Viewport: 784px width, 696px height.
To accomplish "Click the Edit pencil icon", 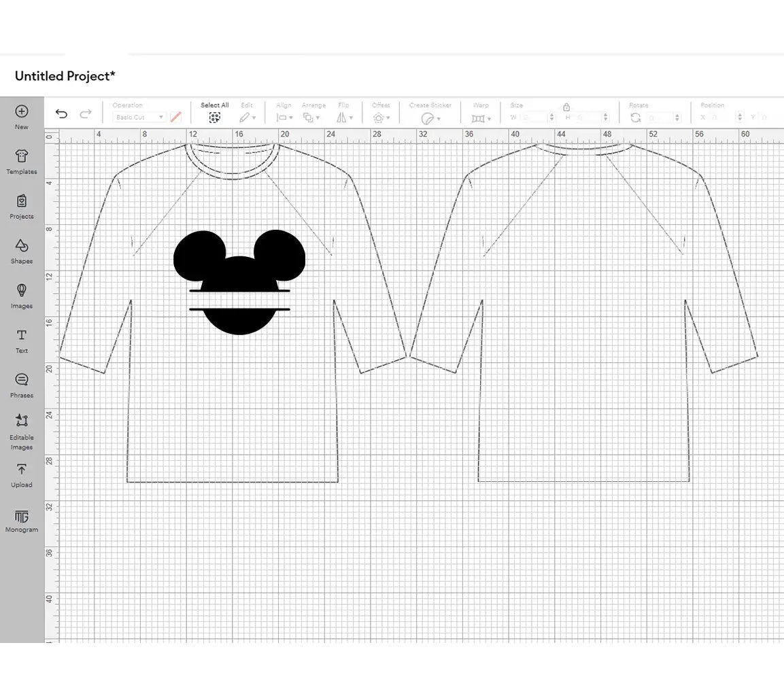I will click(244, 118).
